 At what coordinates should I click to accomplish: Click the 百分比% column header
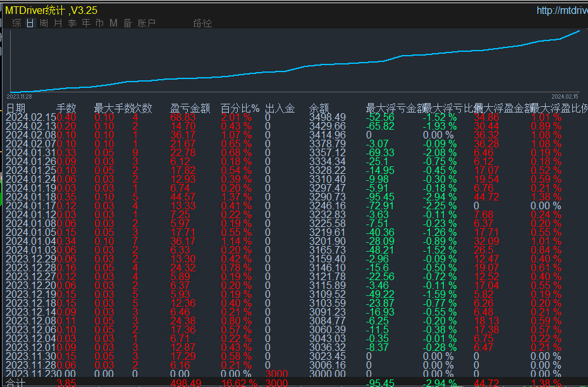pyautogui.click(x=240, y=108)
